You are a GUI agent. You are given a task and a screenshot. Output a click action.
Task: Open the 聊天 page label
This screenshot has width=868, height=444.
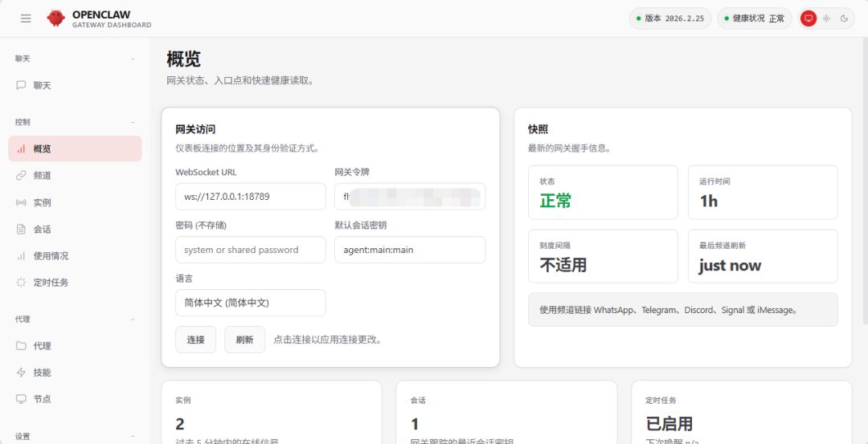[x=42, y=85]
